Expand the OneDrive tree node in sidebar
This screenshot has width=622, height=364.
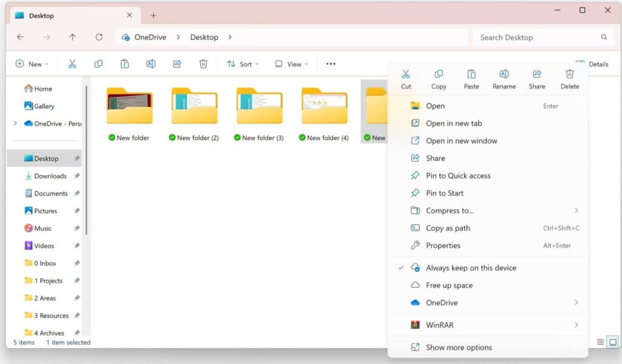click(15, 123)
